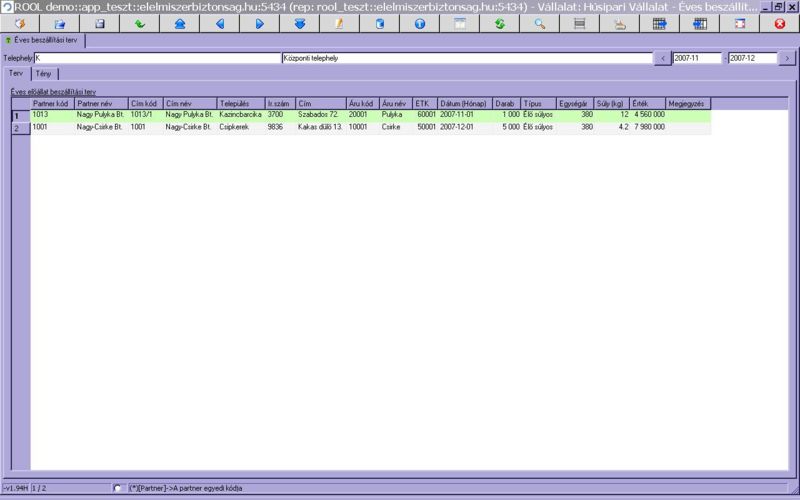The height and width of the screenshot is (500, 800).
Task: Click the red exit toolbar icon
Action: (x=779, y=23)
